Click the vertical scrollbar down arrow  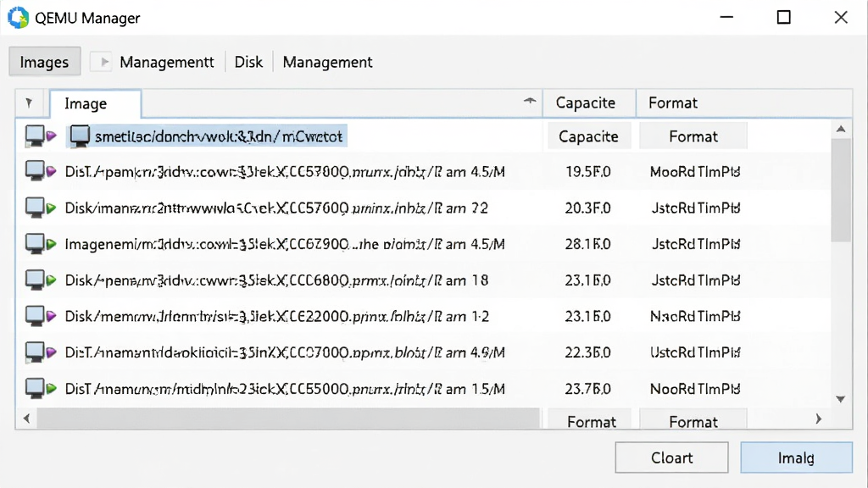[841, 399]
